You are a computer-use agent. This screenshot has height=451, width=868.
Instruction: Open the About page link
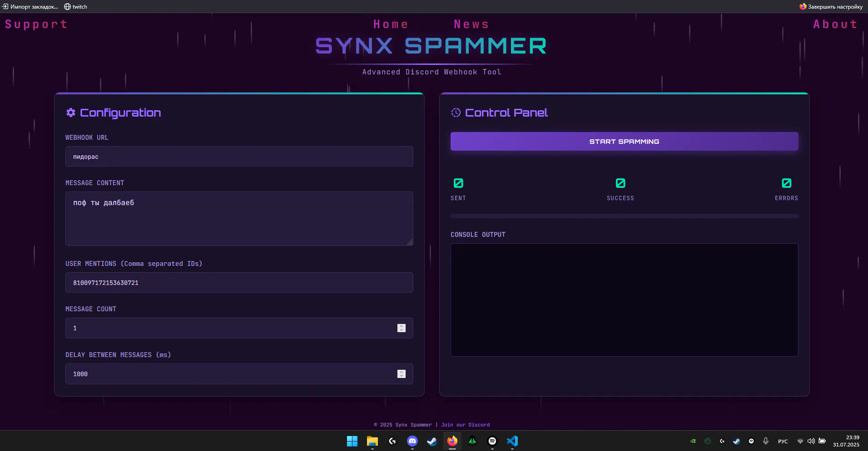pos(835,25)
